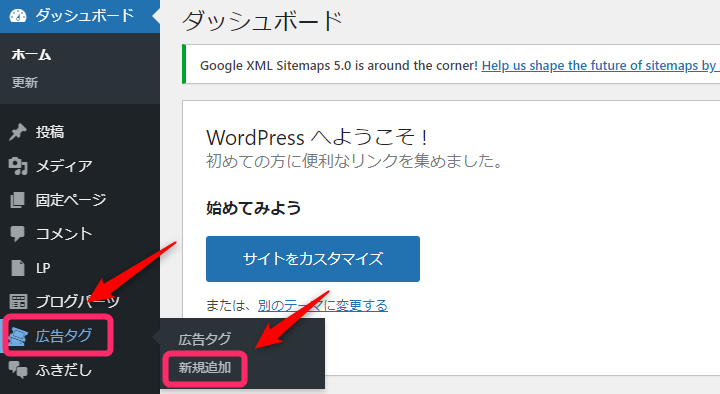This screenshot has height=394, width=720.
Task: Follow the 別のテーマに変更する link
Action: (322, 305)
